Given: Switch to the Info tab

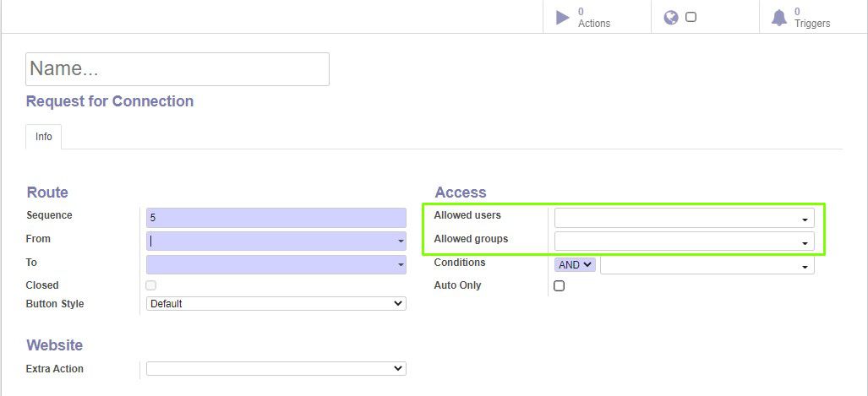Looking at the screenshot, I should [x=44, y=137].
